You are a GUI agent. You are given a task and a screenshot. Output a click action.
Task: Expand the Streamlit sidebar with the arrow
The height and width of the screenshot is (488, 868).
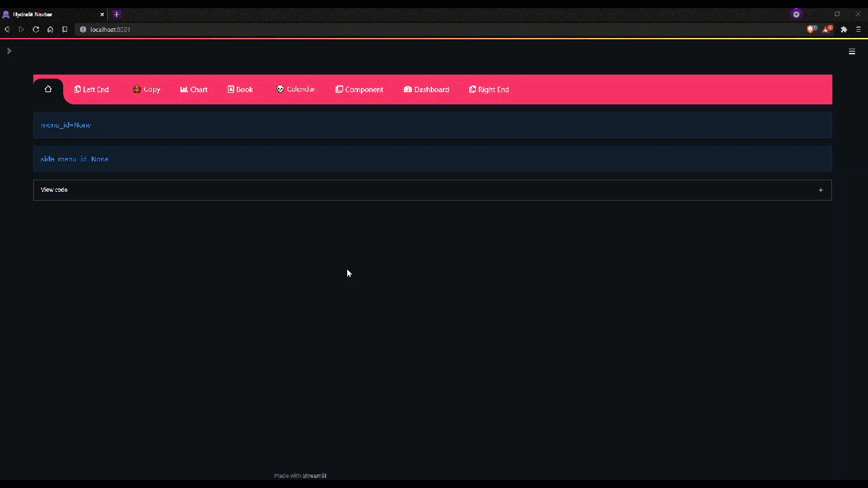9,51
